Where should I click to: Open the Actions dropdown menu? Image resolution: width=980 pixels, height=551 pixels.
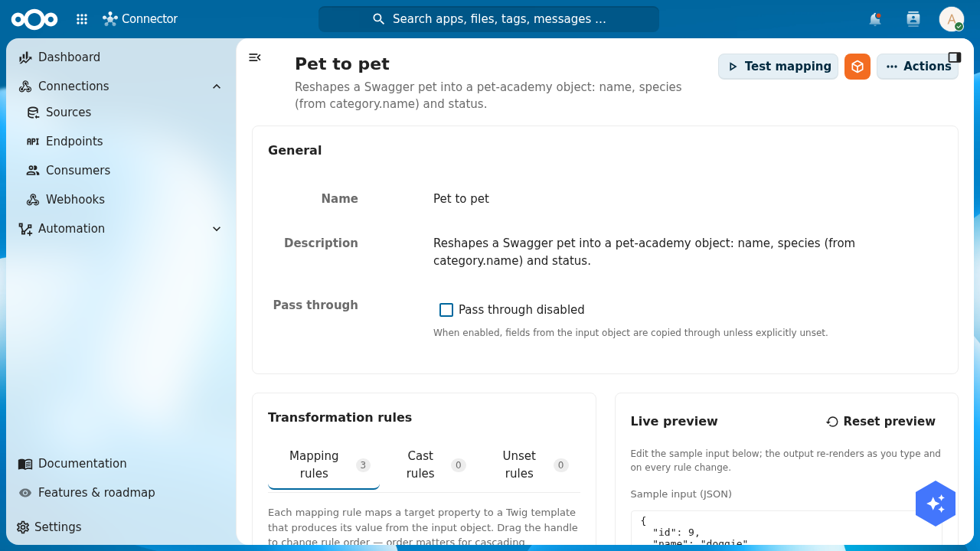[917, 67]
